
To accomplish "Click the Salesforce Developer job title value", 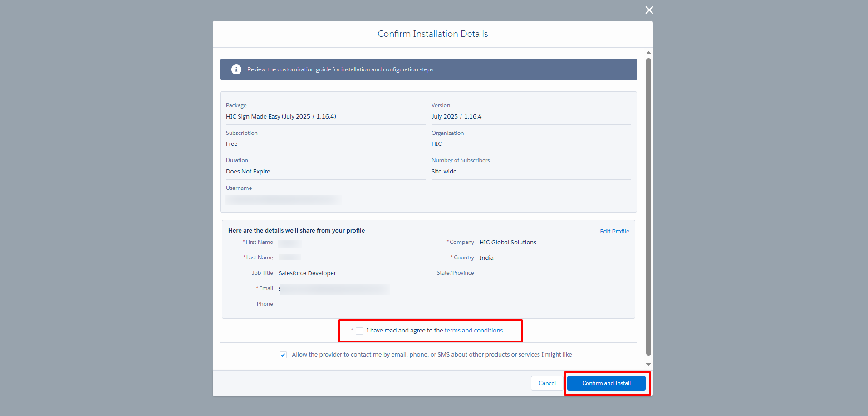I will (x=307, y=273).
